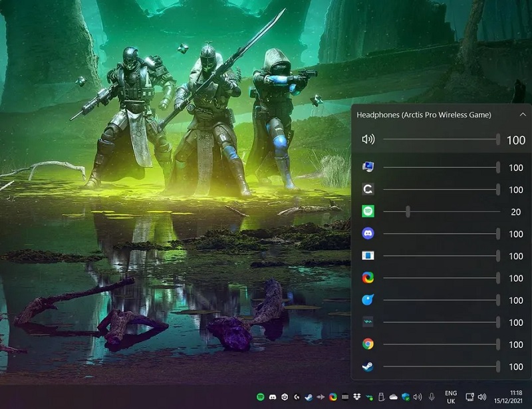Open the clock and date showing 11:18
Screen dimensions: 532x409
pyautogui.click(x=516, y=397)
